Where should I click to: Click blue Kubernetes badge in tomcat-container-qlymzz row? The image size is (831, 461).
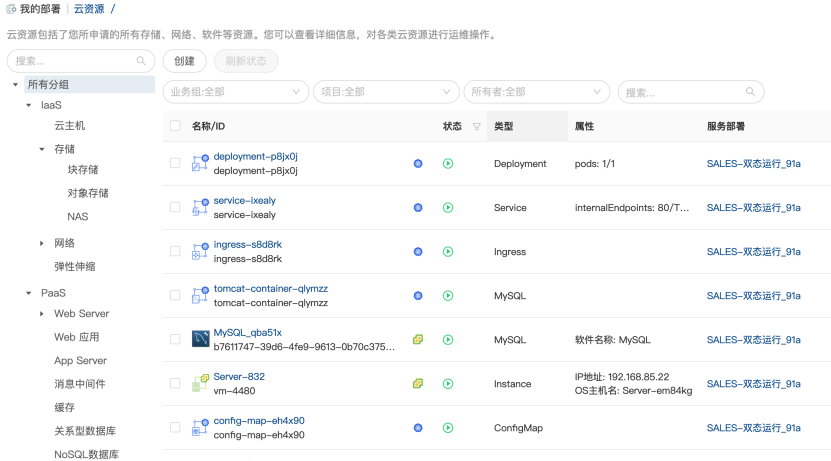pos(418,296)
